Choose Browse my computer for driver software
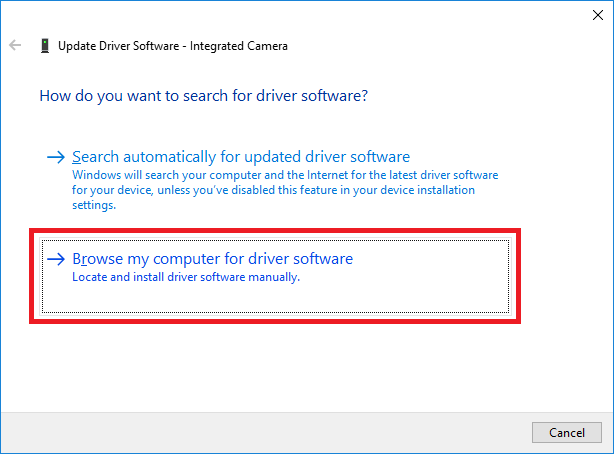 [x=276, y=276]
